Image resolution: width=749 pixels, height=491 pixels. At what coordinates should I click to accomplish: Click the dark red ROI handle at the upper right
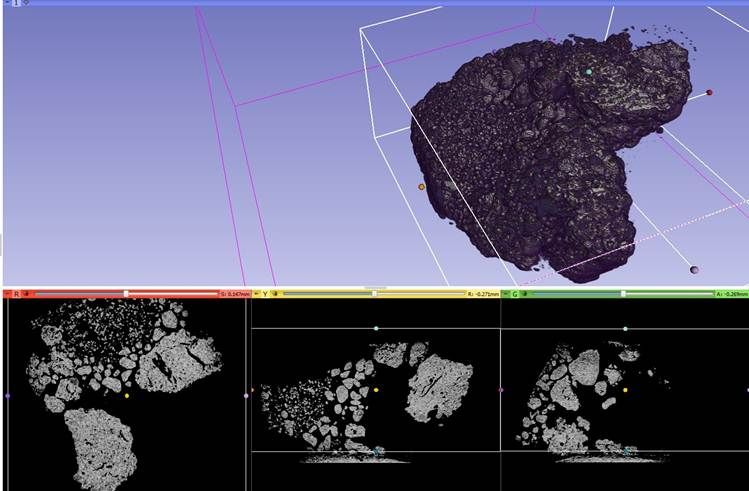click(x=709, y=92)
